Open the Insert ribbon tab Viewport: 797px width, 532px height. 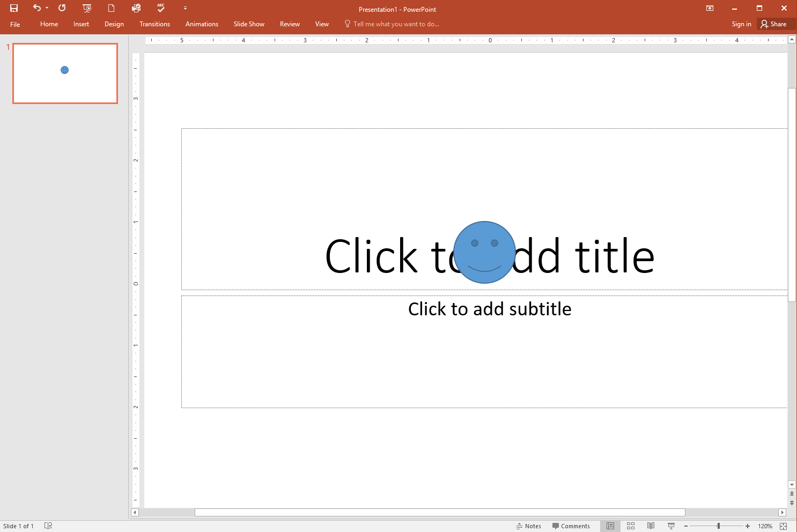point(81,24)
